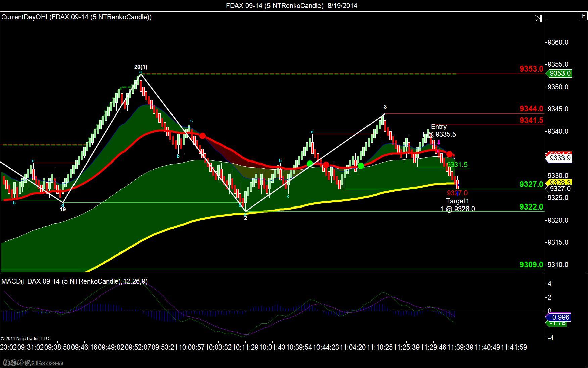Click the 09:31:02 time axis label
The height and width of the screenshot is (368, 588).
coord(30,347)
